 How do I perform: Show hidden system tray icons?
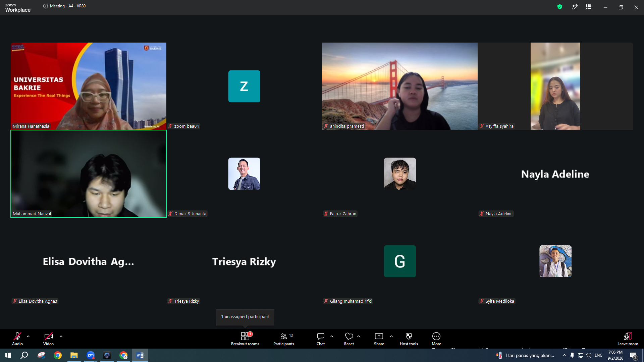pyautogui.click(x=565, y=355)
